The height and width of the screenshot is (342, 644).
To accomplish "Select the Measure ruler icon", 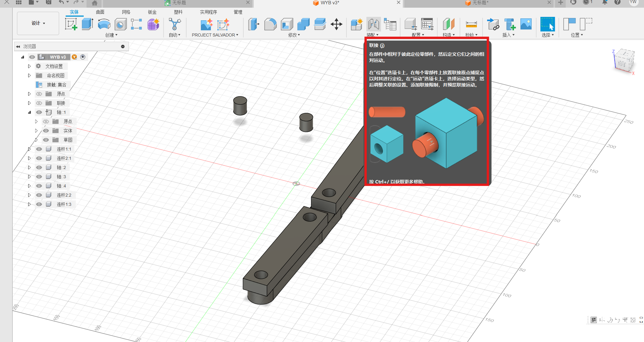I will [471, 24].
